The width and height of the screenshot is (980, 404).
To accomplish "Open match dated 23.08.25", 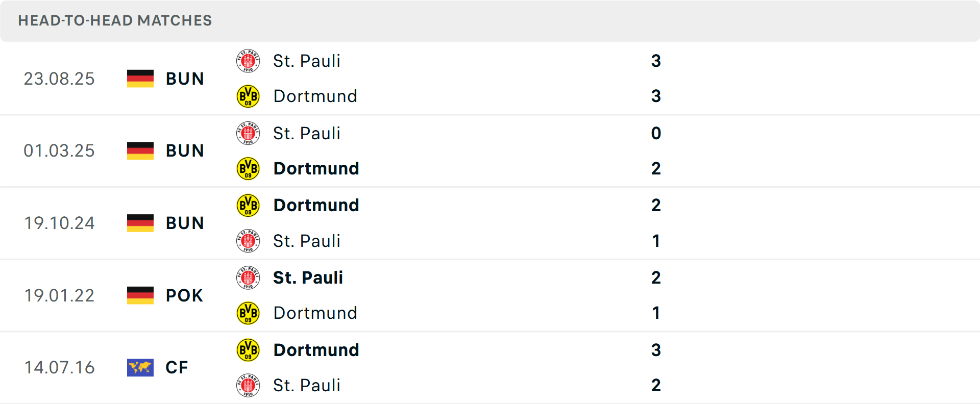I will [x=59, y=79].
